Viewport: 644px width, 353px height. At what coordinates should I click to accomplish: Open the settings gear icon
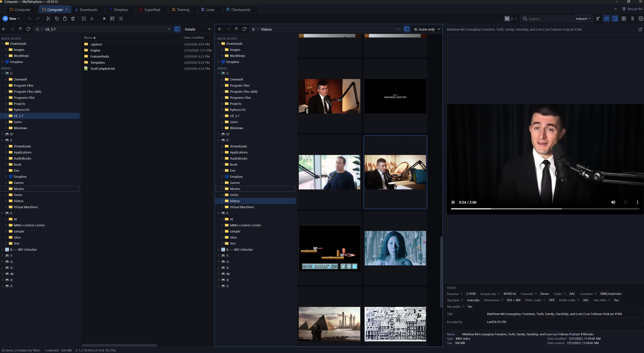pos(641,19)
